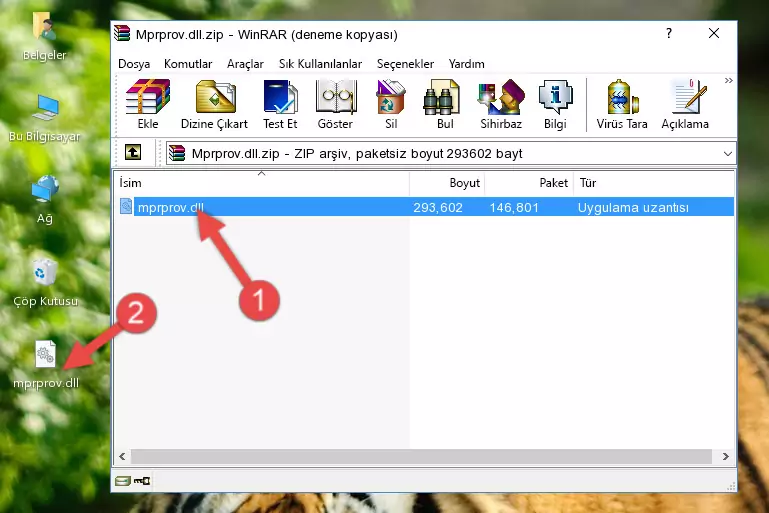Viewport: 769px width, 513px height.
Task: Click the horizontal scrollbar thumb
Action: pyautogui.click(x=421, y=457)
